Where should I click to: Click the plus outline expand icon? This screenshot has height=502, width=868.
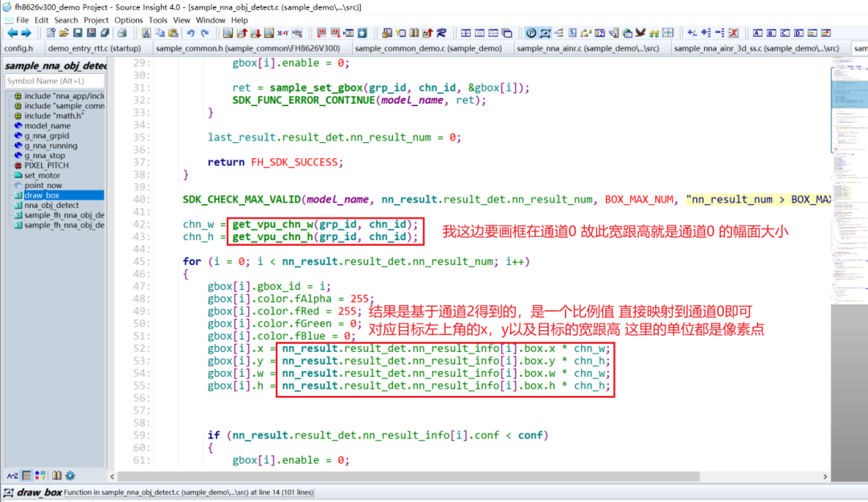706,33
